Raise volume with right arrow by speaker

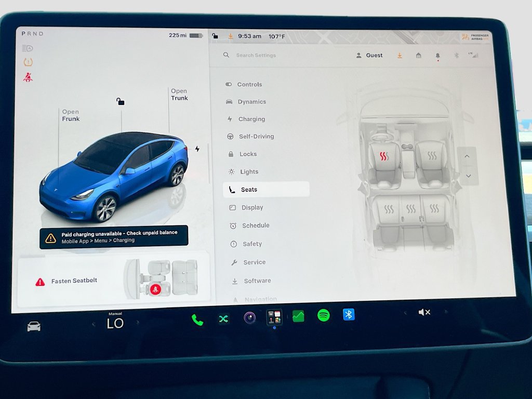pos(446,312)
